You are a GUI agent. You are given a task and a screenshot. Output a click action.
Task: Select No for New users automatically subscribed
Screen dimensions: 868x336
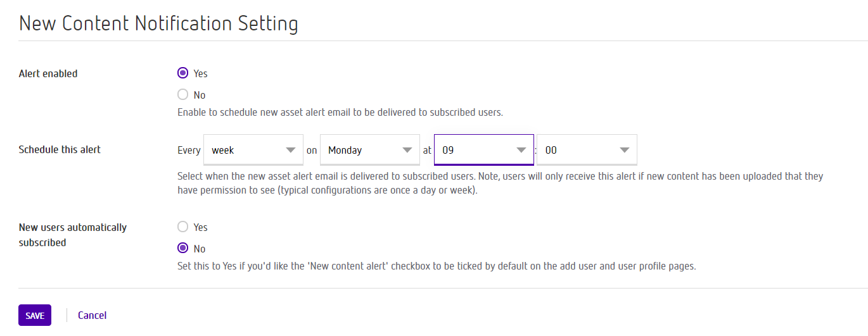tap(183, 248)
